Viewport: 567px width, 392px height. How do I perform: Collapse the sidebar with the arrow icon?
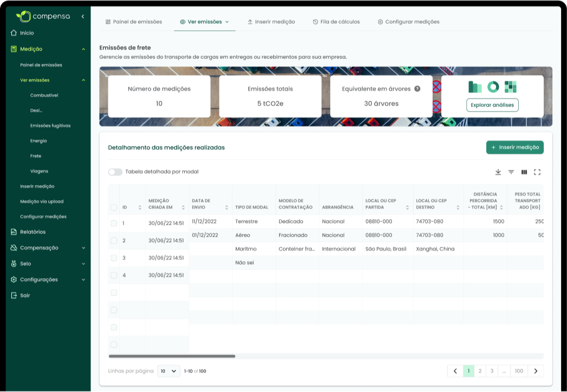tap(82, 16)
